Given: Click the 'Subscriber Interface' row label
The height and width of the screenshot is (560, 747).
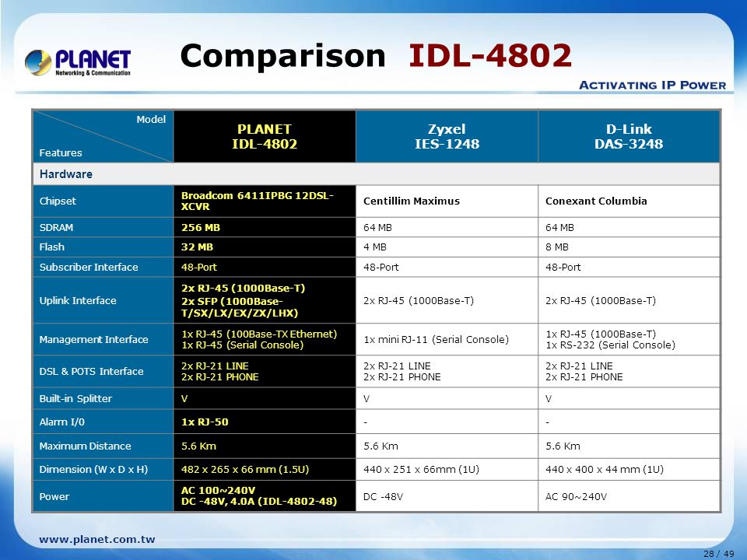Looking at the screenshot, I should (x=89, y=267).
